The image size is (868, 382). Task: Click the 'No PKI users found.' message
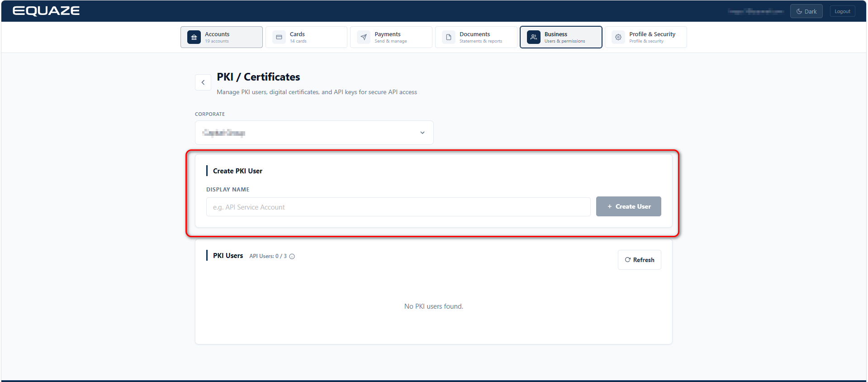click(x=434, y=306)
